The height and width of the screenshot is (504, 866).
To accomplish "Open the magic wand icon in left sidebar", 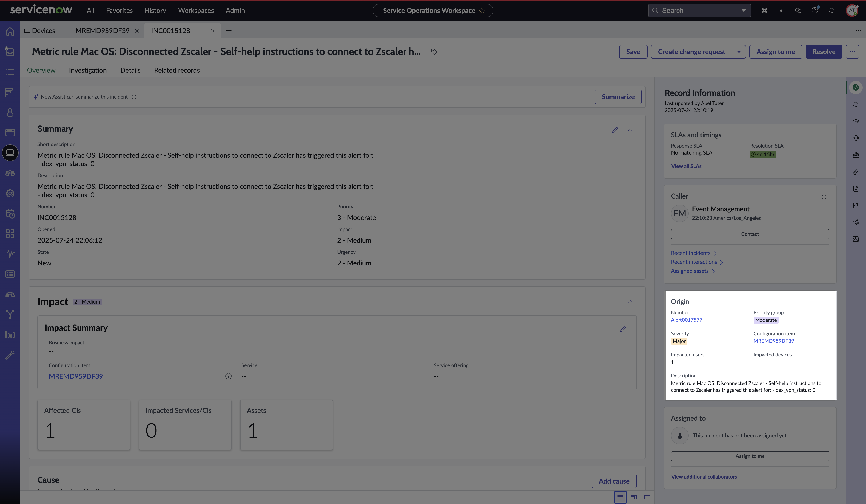I will tap(10, 355).
